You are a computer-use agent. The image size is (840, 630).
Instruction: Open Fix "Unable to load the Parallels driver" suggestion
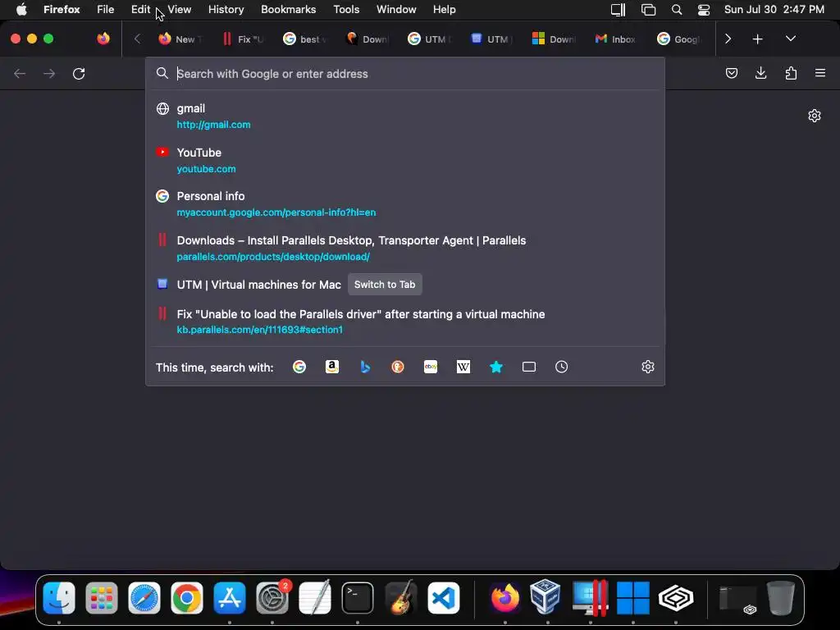pos(405,322)
